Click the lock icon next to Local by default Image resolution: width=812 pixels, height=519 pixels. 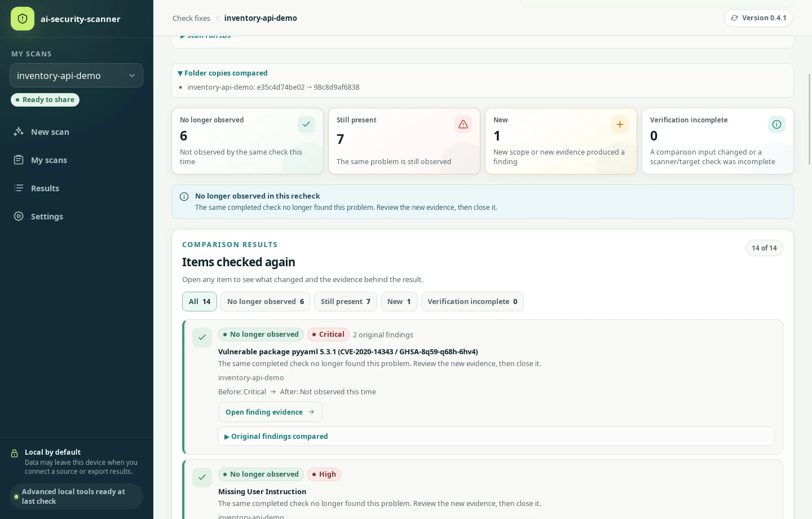(15, 453)
